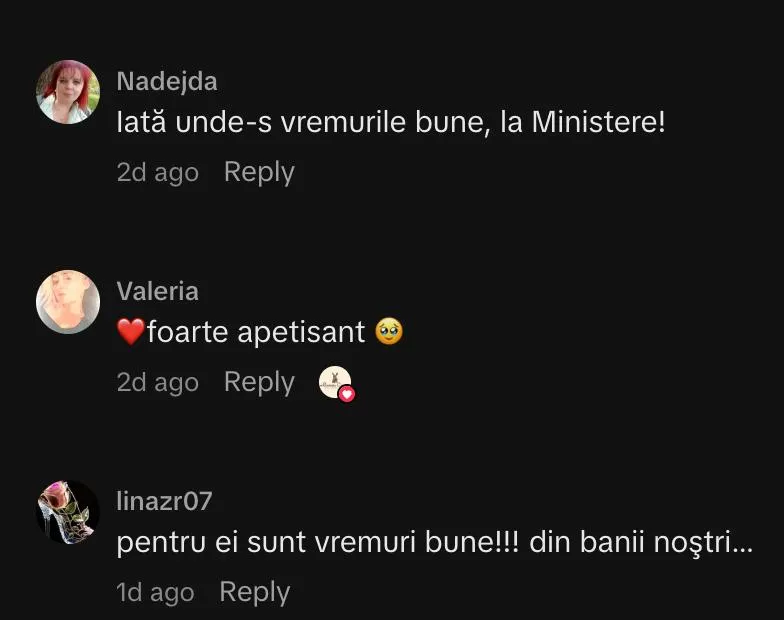Viewport: 784px width, 620px height.
Task: Reply to linazr07's comment
Action: [255, 592]
